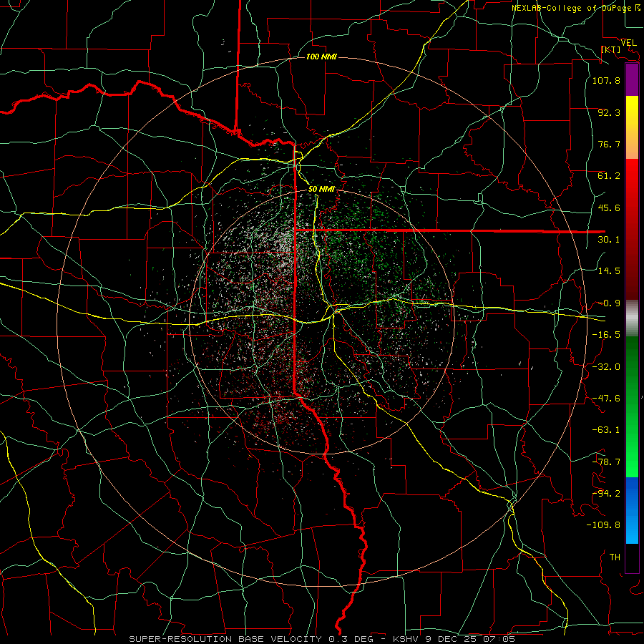Click the VEL legend title
The height and width of the screenshot is (644, 644).
coord(628,43)
